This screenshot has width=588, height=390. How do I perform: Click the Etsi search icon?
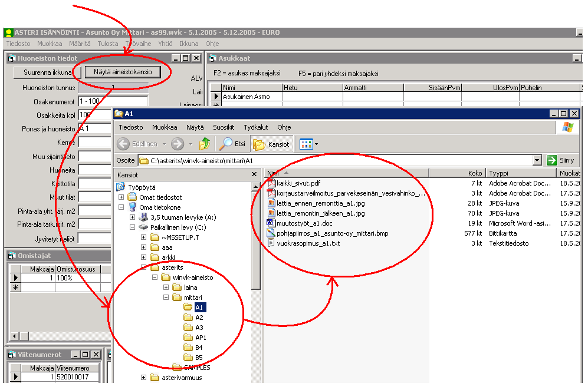[225, 144]
